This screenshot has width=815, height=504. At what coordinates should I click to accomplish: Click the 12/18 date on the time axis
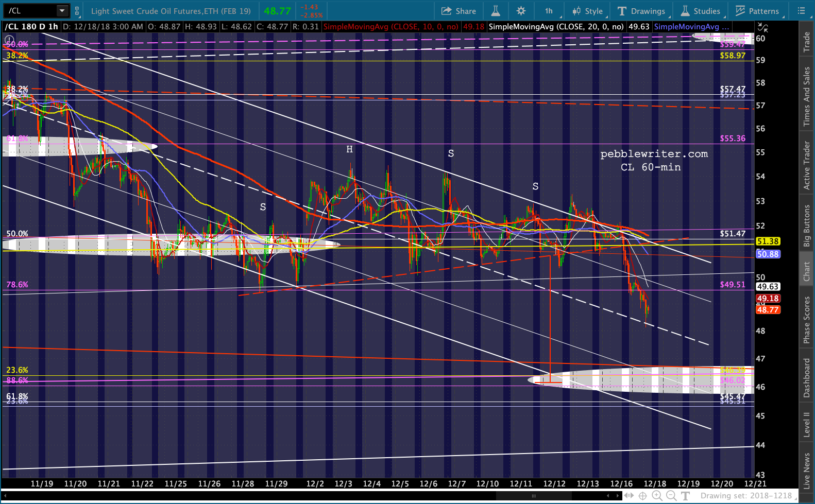pos(655,484)
